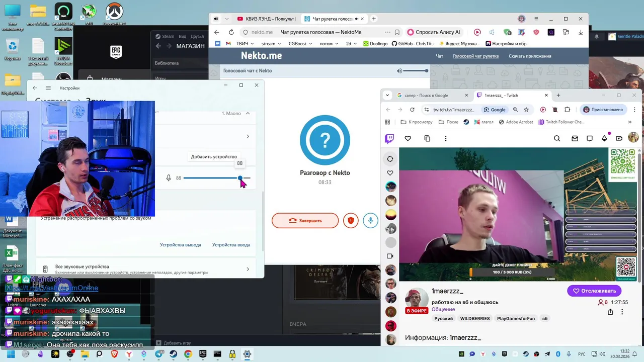
Task: Go back in the Settings window
Action: click(35, 88)
